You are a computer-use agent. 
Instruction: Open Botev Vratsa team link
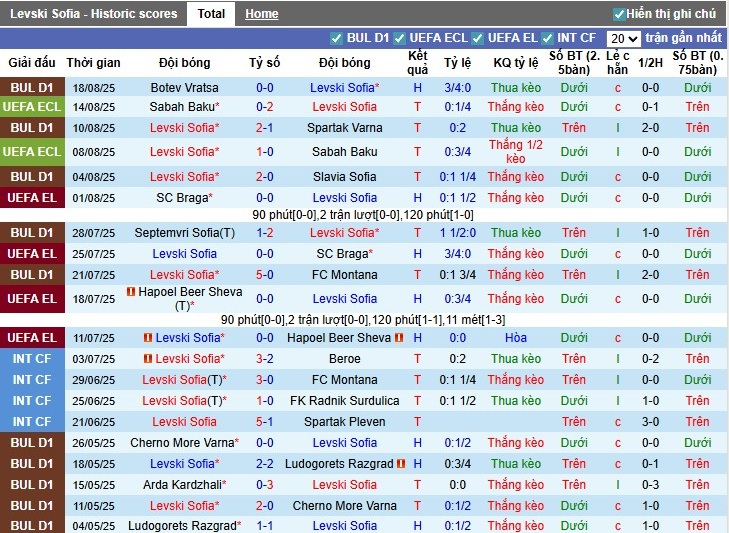pos(185,87)
